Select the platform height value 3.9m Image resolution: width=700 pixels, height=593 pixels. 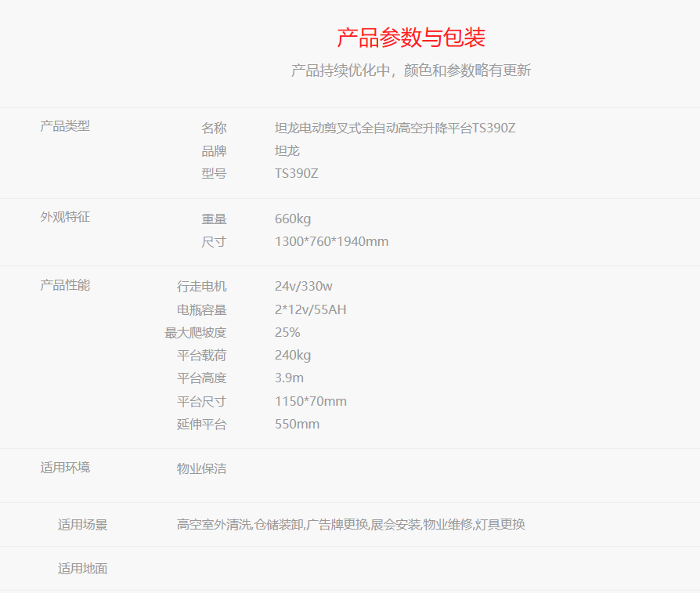click(289, 378)
